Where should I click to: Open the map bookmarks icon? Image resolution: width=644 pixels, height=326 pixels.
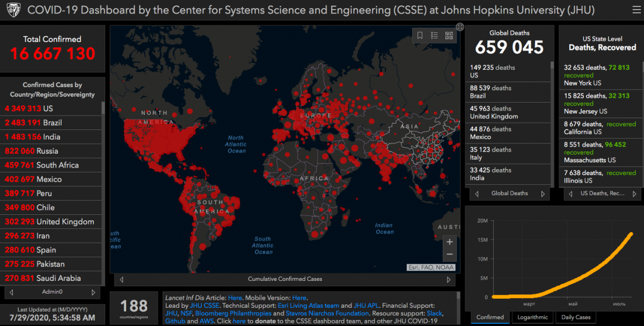pos(420,35)
